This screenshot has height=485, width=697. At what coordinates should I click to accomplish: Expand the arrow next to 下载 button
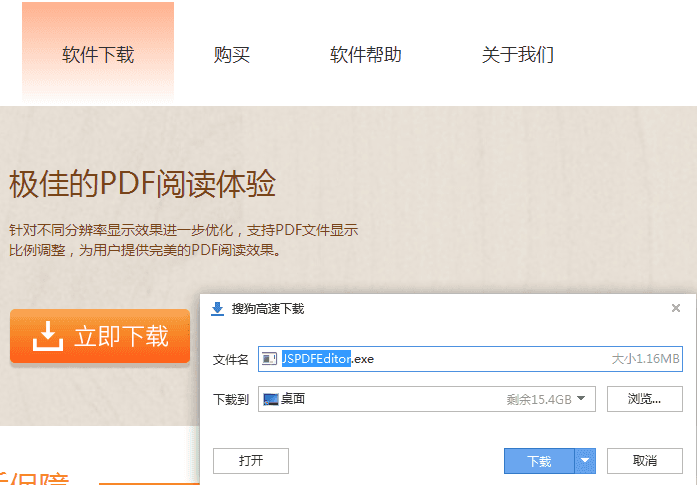click(585, 461)
